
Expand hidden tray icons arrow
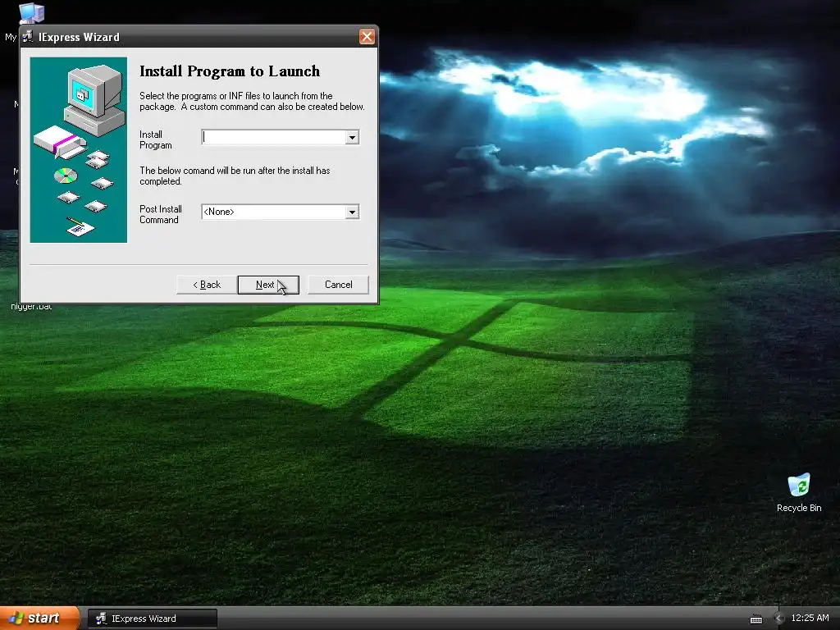pyautogui.click(x=779, y=619)
